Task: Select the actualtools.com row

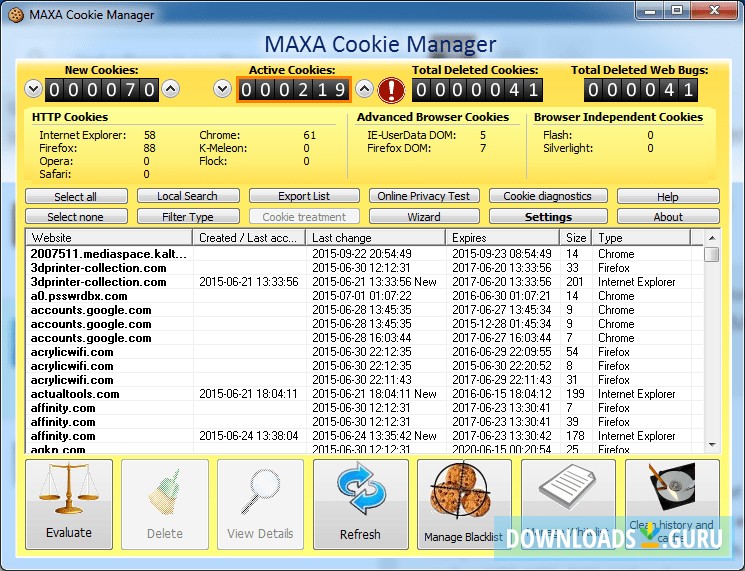Action: [364, 394]
